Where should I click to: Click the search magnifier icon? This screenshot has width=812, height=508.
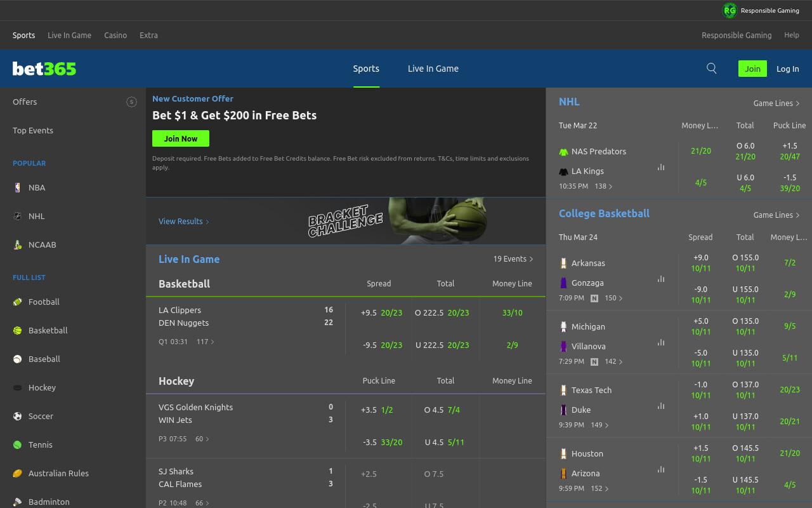point(711,69)
